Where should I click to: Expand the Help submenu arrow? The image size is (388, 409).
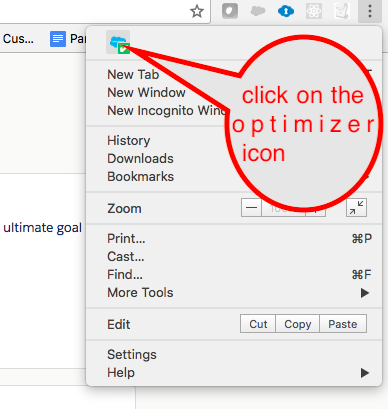[x=365, y=373]
